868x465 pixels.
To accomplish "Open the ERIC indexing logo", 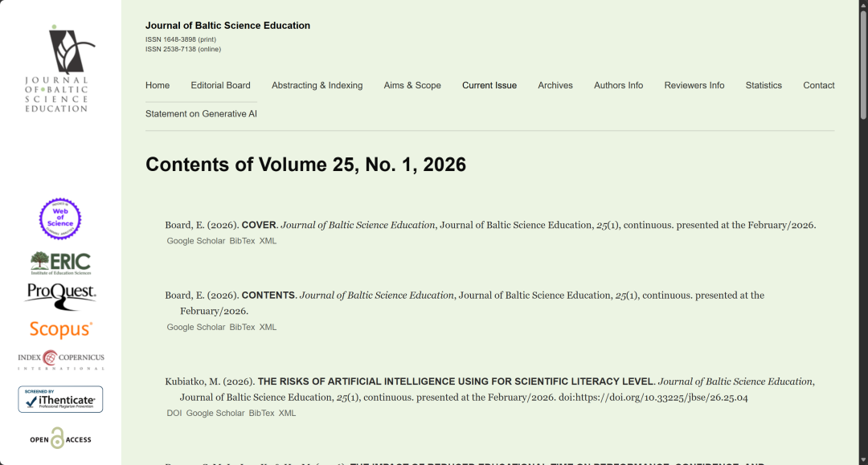I will (x=60, y=263).
